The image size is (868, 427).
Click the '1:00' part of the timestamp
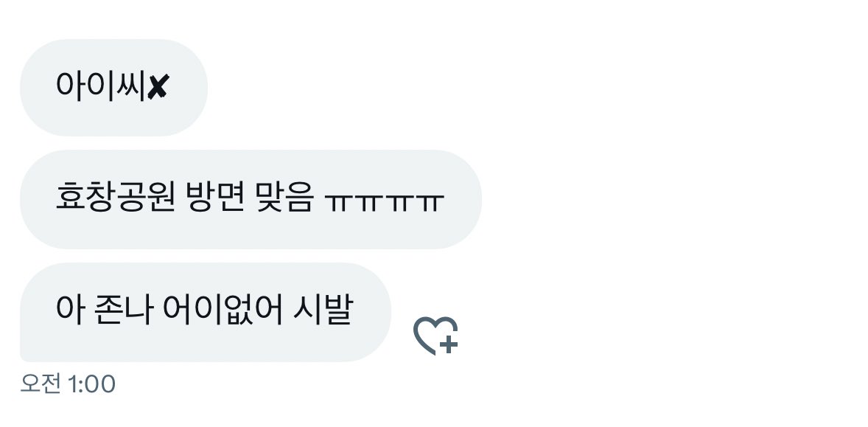pos(91,383)
